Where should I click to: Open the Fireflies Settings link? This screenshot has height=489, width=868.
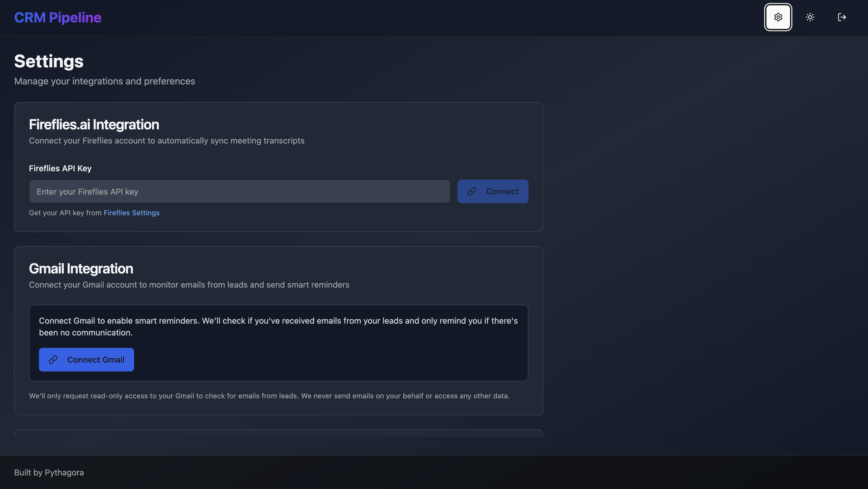[131, 213]
